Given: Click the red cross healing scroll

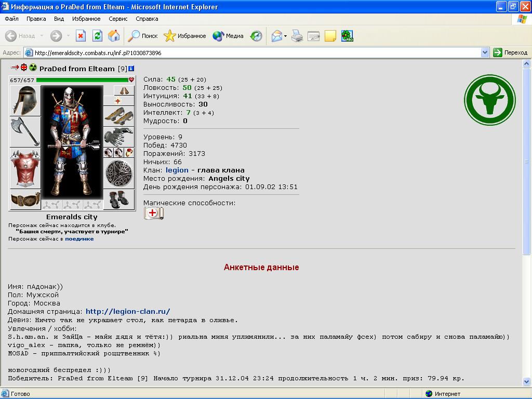Looking at the screenshot, I should click(154, 214).
